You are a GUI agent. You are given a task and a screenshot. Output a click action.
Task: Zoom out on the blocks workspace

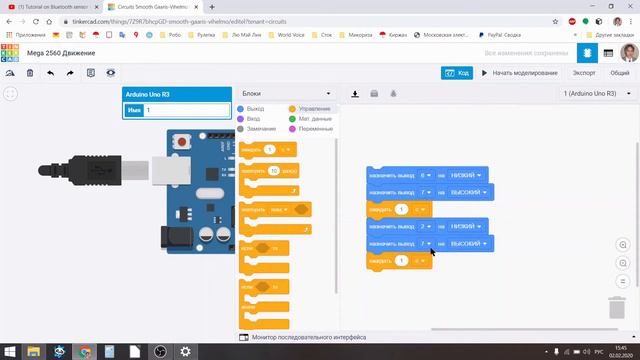click(623, 263)
